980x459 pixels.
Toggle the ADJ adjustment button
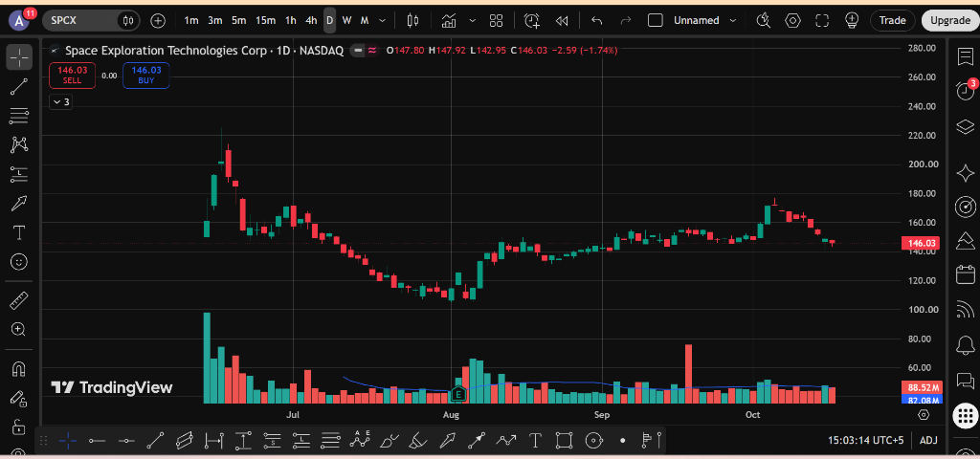click(x=928, y=440)
